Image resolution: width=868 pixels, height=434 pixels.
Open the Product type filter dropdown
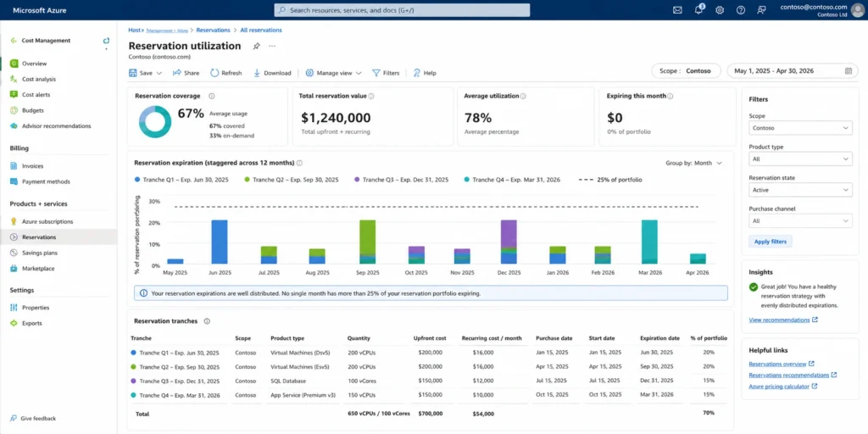[x=800, y=159]
